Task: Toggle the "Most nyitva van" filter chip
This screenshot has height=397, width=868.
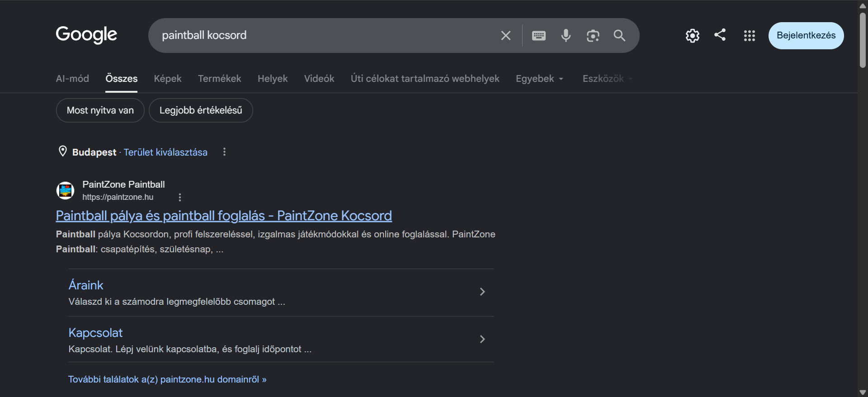Action: pos(100,110)
